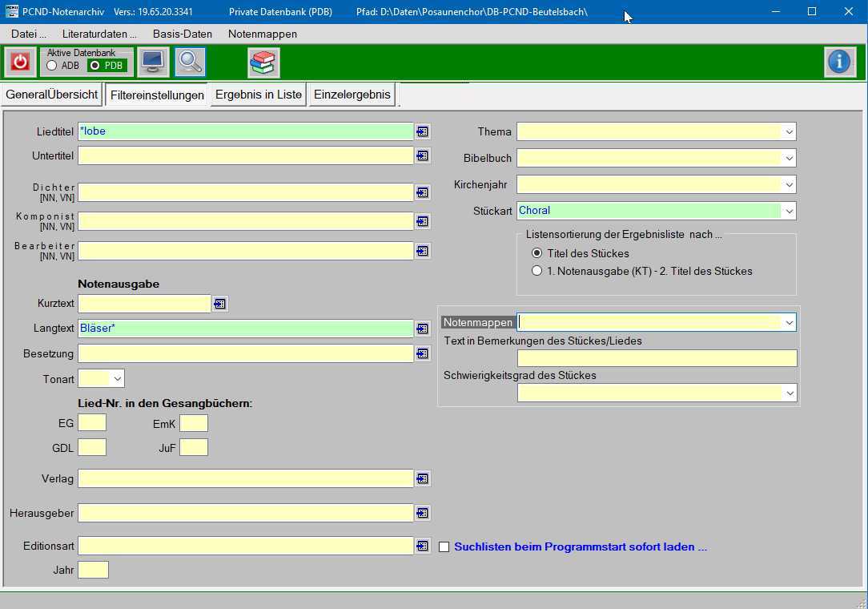
Task: Click the magnifying glass search icon
Action: pyautogui.click(x=190, y=62)
